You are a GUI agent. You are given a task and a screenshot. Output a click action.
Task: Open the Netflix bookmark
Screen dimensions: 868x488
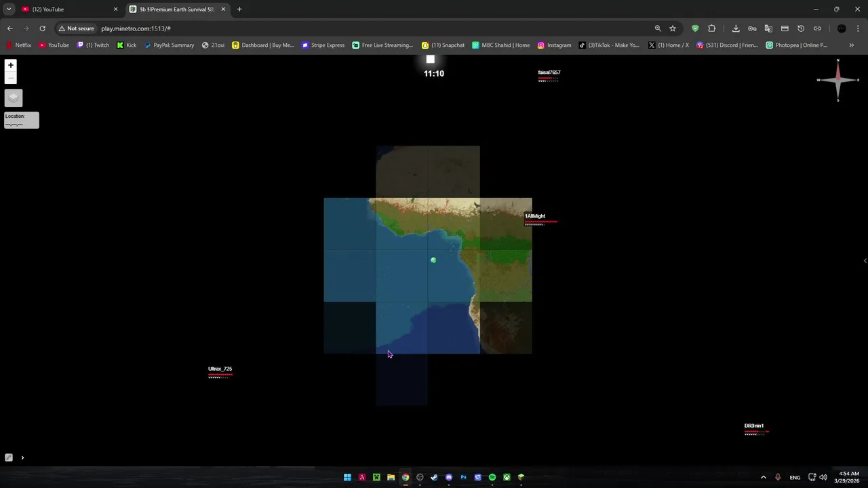pyautogui.click(x=18, y=45)
